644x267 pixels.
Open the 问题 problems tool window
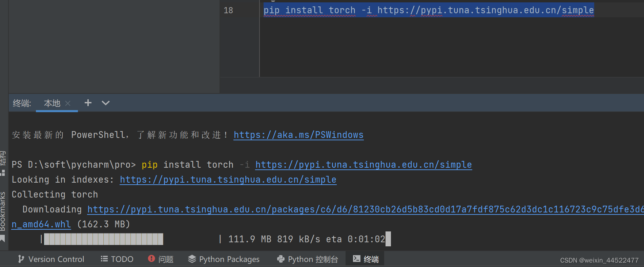pyautogui.click(x=161, y=259)
